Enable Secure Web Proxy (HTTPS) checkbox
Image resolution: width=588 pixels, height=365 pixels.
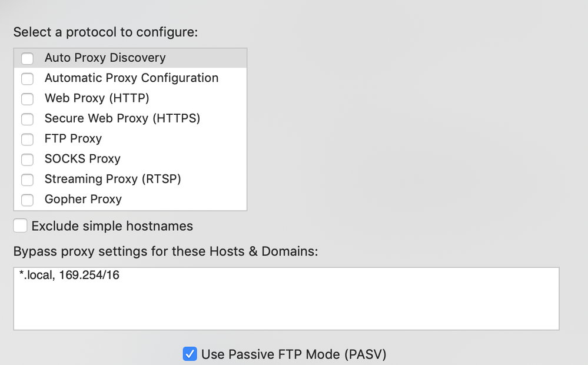28,120
